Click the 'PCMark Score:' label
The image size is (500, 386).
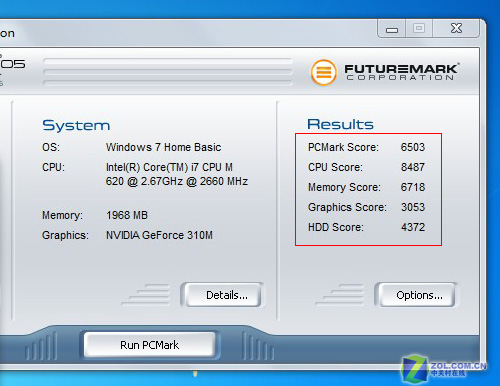pos(343,147)
